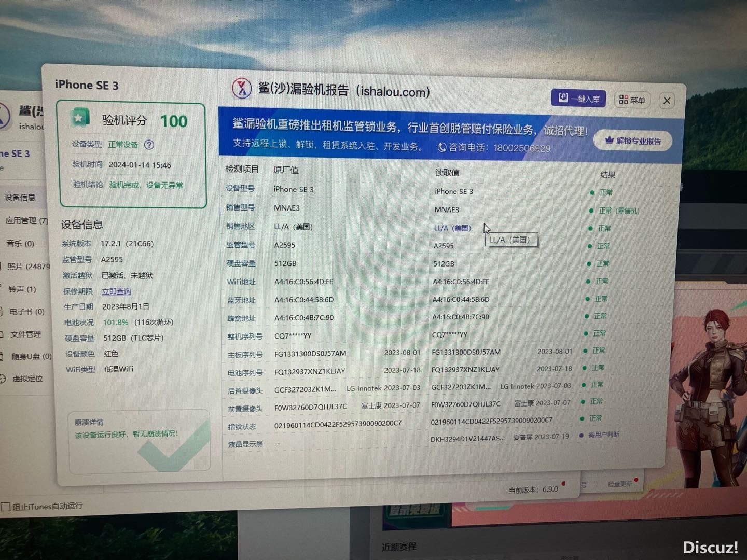The width and height of the screenshot is (747, 560).
Task: Open 虚拟定位 in the sidebar
Action: 27,379
